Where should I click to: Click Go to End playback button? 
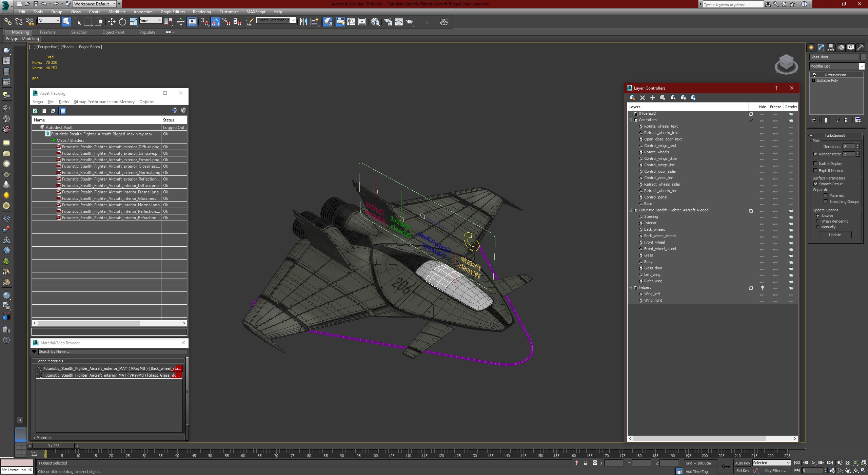point(830,463)
